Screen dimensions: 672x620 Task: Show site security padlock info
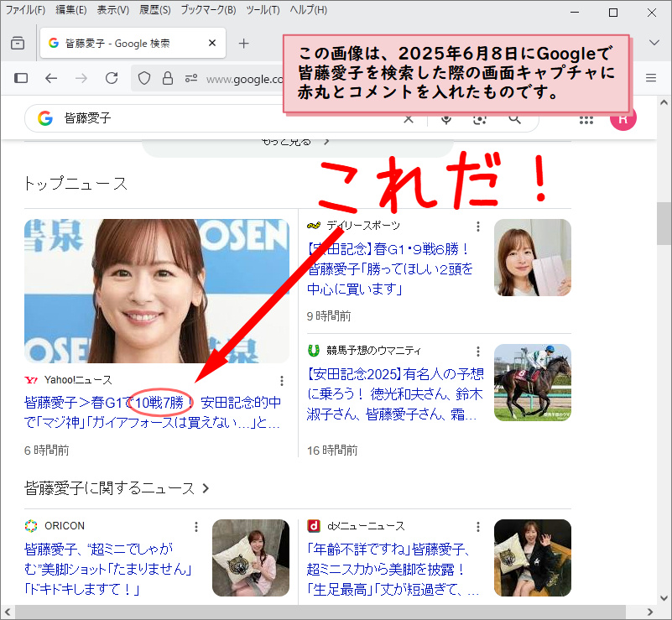pyautogui.click(x=168, y=78)
